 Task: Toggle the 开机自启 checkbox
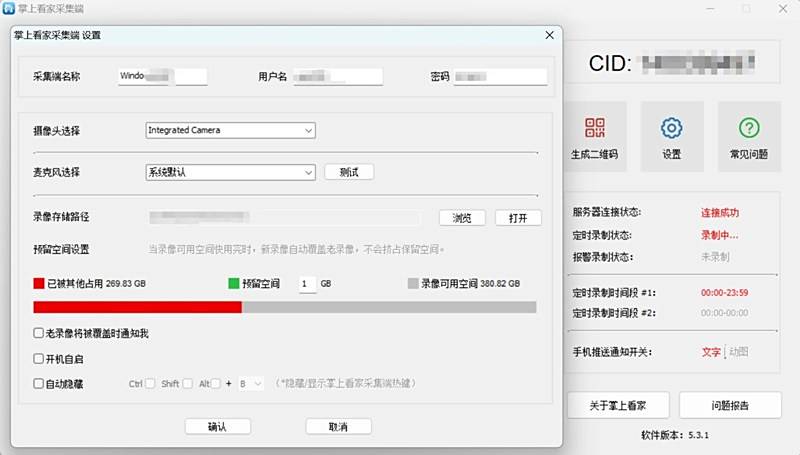(39, 358)
